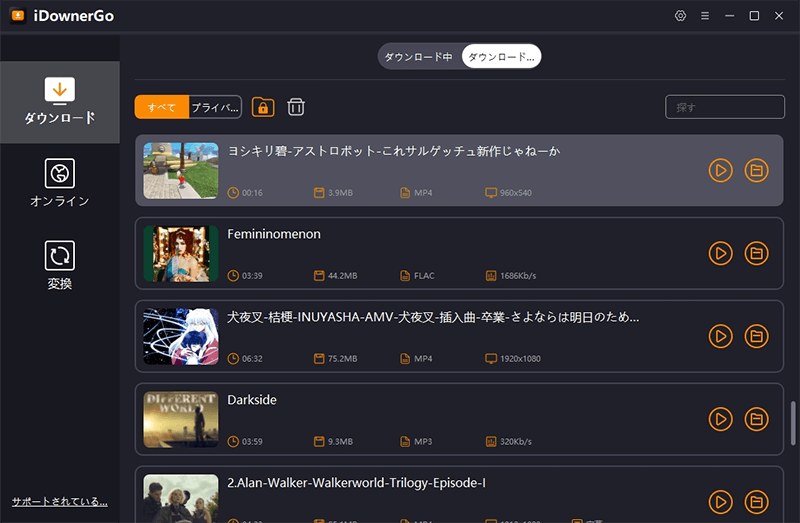Play the Alan Walker Walkerworld video
800x523 pixels.
point(720,502)
